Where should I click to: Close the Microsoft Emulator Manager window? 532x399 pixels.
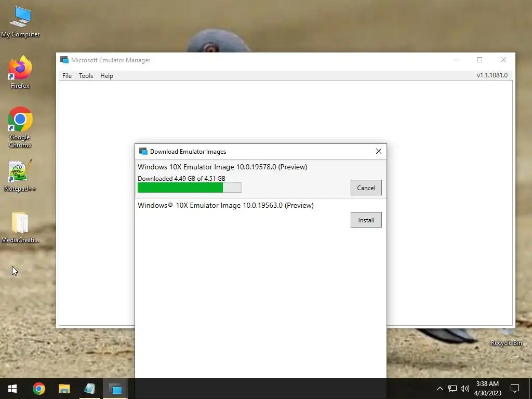click(503, 60)
